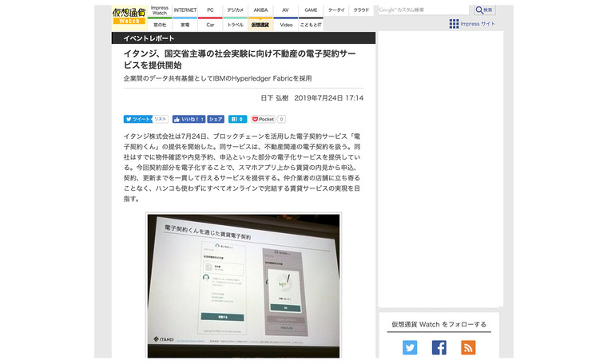Save the article with the Pocket button

pos(264,119)
